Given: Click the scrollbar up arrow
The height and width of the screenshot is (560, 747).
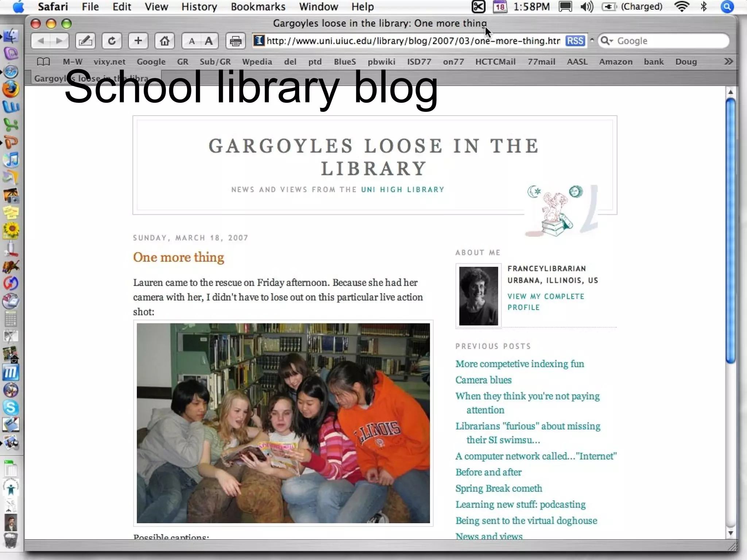Looking at the screenshot, I should [730, 92].
